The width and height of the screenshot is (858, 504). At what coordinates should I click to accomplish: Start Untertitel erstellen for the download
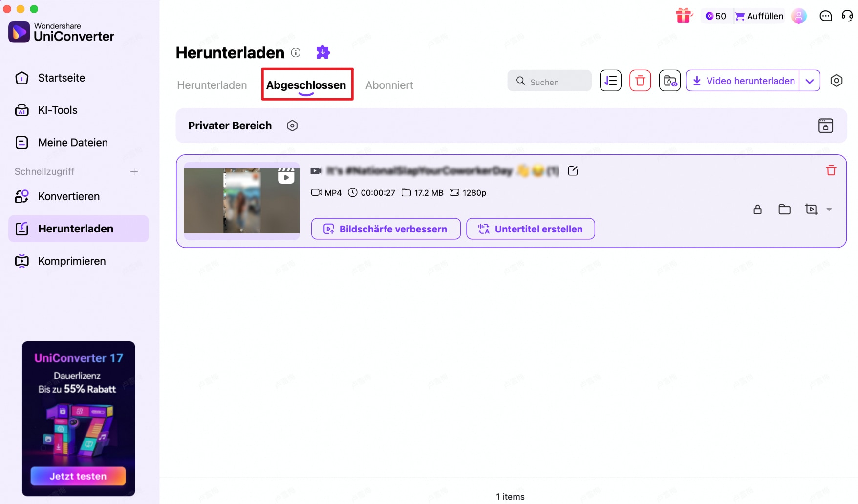coord(530,229)
